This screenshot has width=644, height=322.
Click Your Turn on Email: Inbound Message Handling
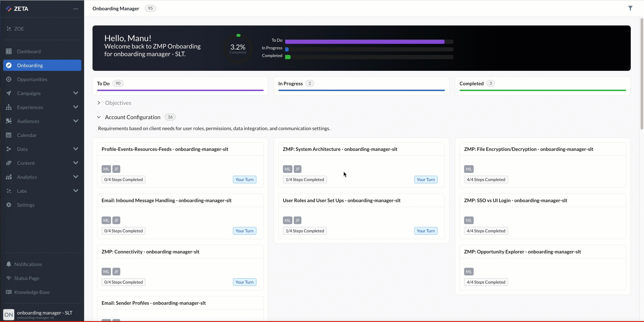pos(244,231)
